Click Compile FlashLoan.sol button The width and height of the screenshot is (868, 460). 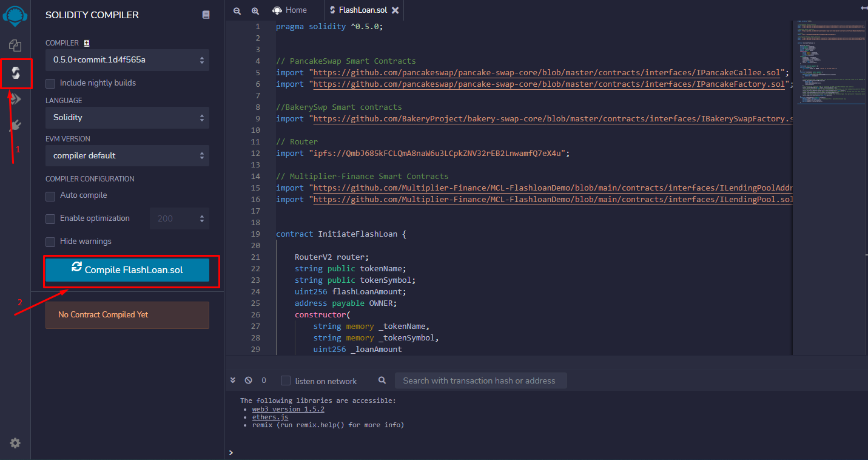[x=127, y=270]
